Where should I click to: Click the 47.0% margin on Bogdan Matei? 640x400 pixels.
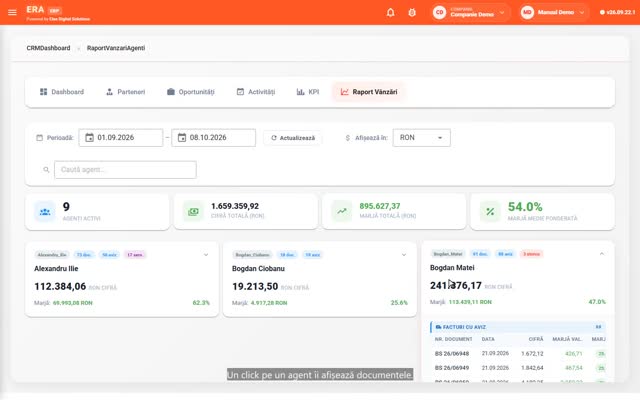pyautogui.click(x=597, y=302)
